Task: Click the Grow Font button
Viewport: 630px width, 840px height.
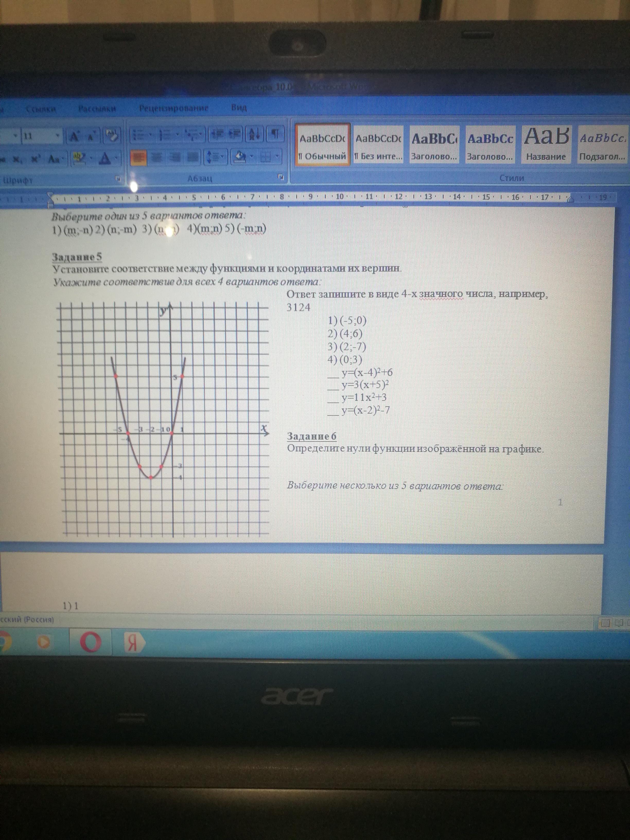Action: 74,136
